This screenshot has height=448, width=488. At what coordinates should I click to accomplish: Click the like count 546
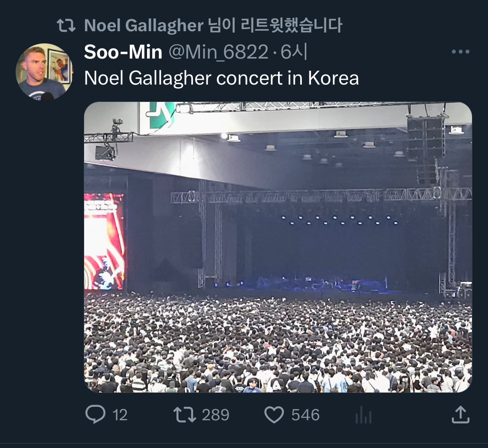(x=305, y=415)
